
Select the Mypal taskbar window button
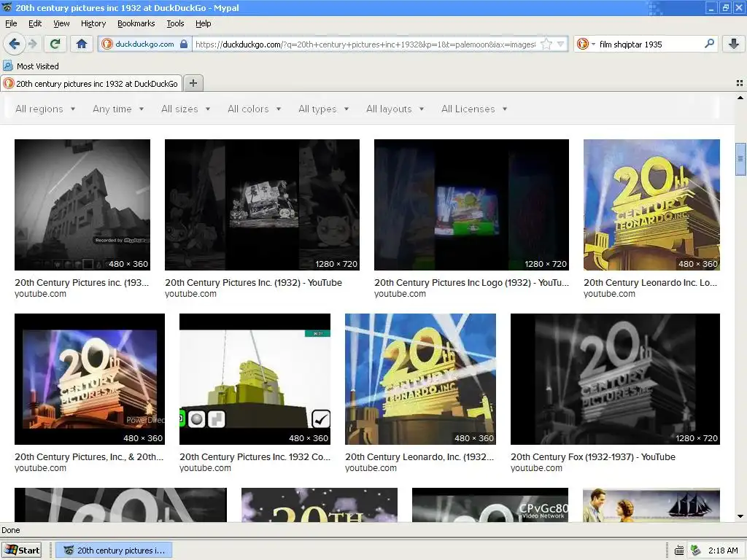pos(114,551)
